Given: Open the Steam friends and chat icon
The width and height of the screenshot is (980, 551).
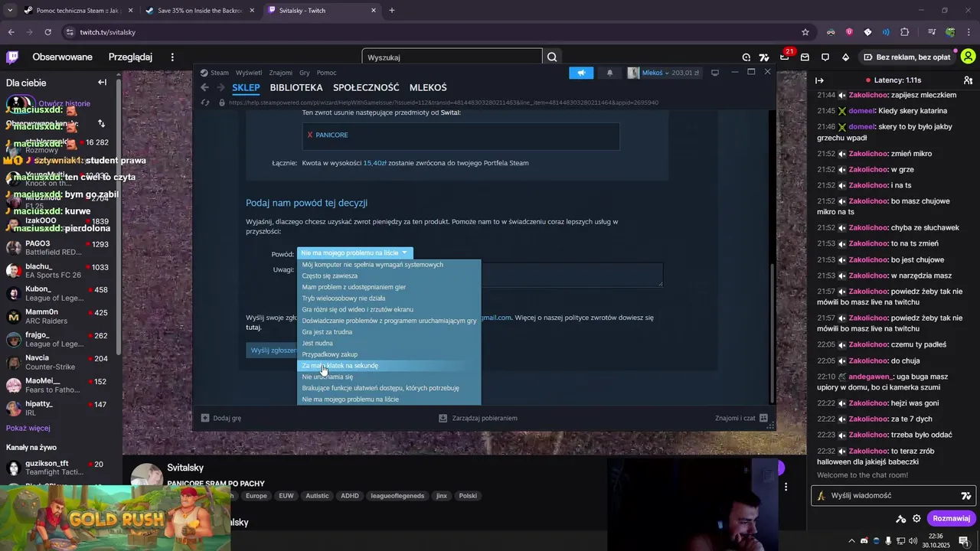Looking at the screenshot, I should (763, 418).
